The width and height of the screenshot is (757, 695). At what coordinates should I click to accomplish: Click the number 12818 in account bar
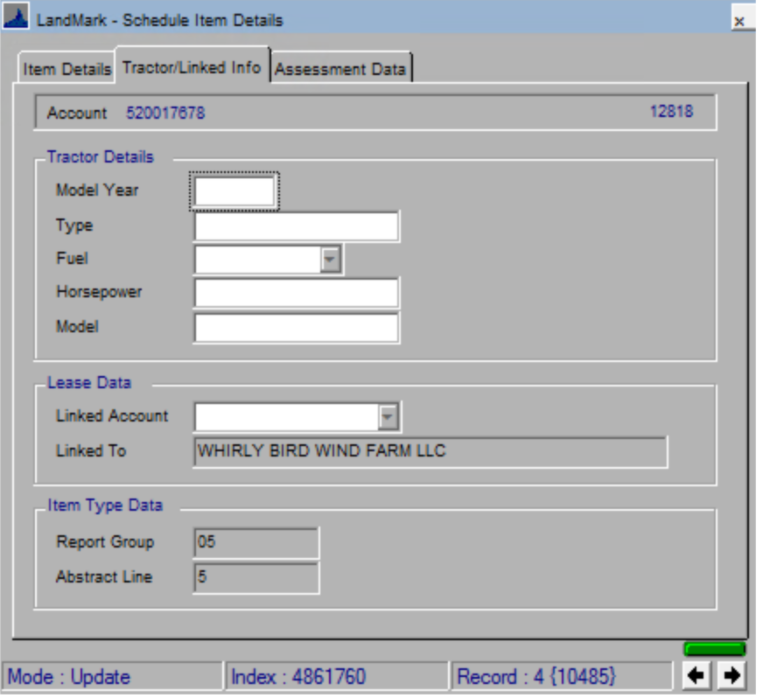tap(672, 111)
